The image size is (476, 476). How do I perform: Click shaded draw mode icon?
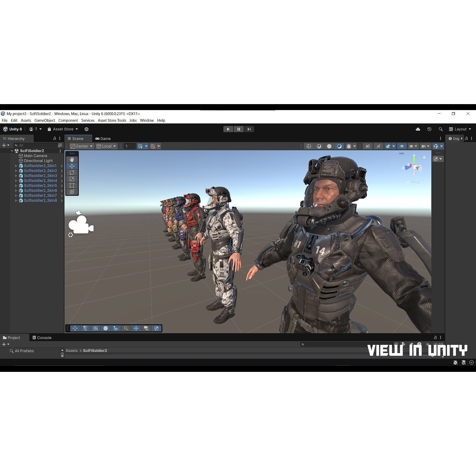click(339, 146)
